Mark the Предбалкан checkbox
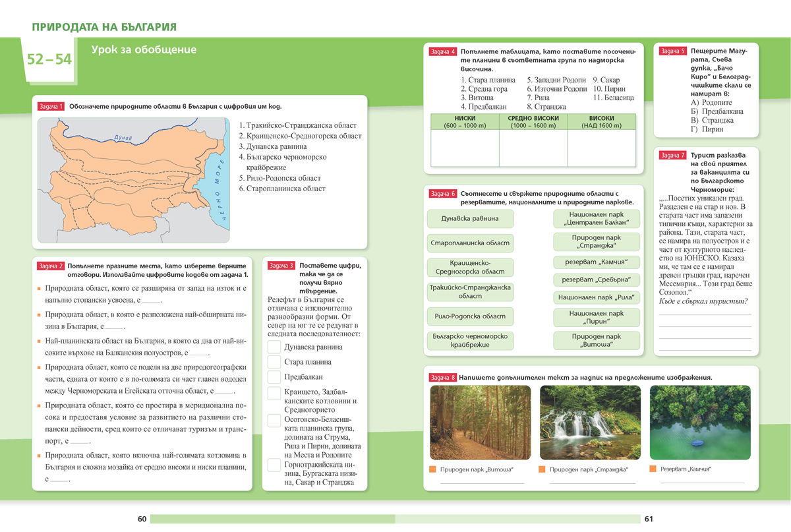This screenshot has width=791, height=532. [x=274, y=377]
